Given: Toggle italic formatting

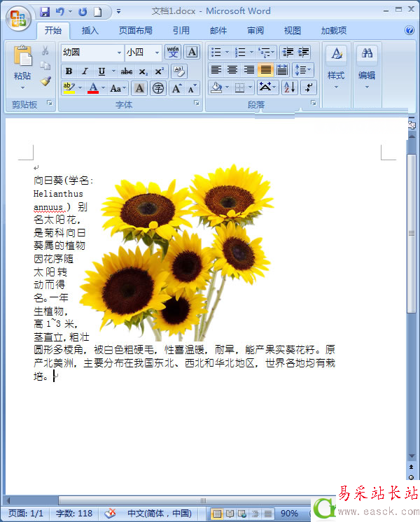Looking at the screenshot, I should (x=85, y=71).
